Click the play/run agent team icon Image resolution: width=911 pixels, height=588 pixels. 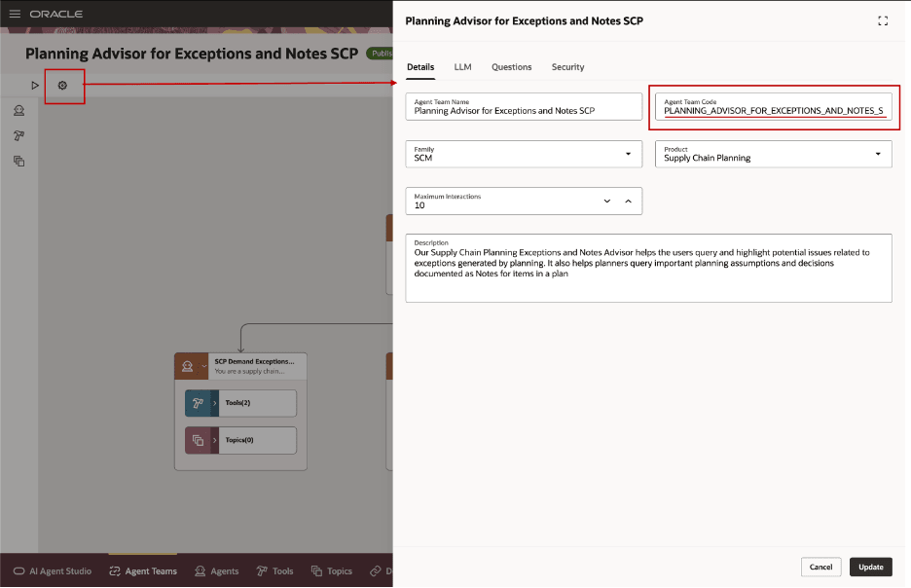click(x=35, y=86)
